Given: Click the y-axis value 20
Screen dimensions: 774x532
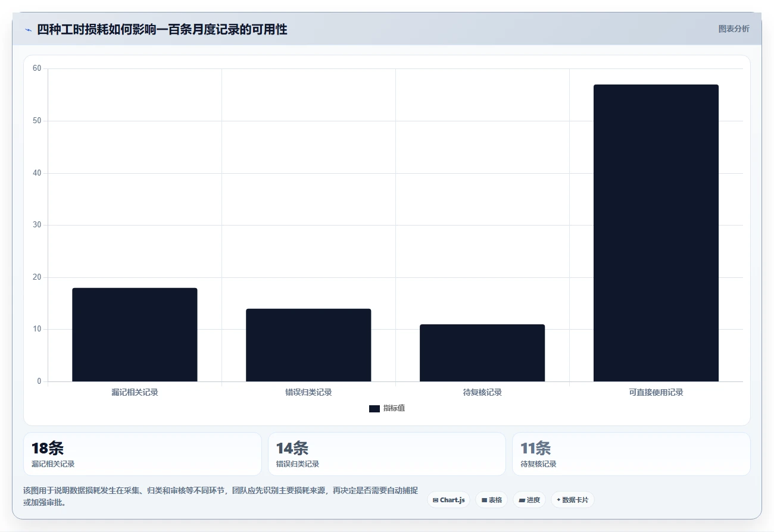Looking at the screenshot, I should point(37,277).
